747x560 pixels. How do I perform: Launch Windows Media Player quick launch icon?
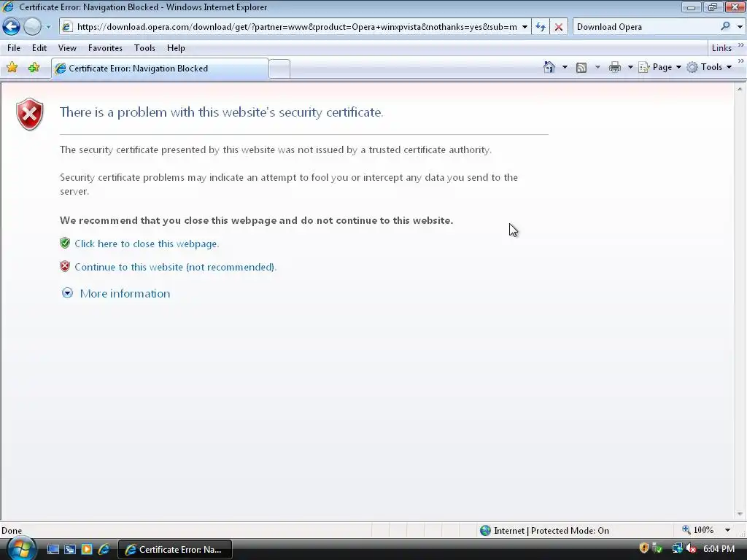(87, 550)
